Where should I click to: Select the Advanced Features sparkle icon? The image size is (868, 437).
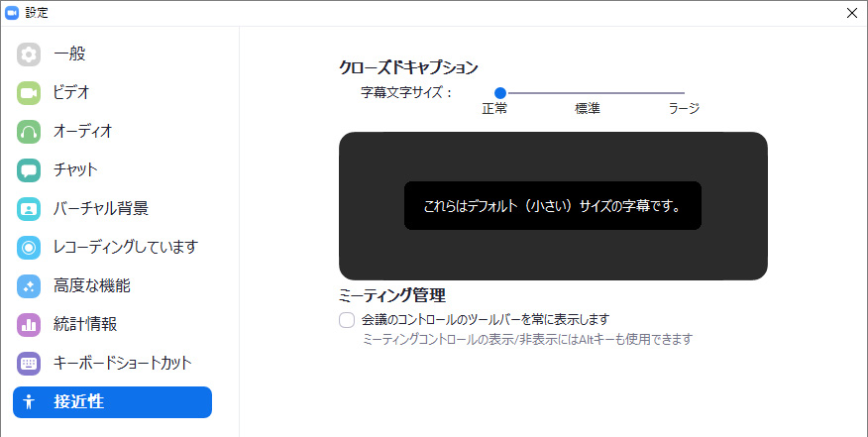point(29,285)
